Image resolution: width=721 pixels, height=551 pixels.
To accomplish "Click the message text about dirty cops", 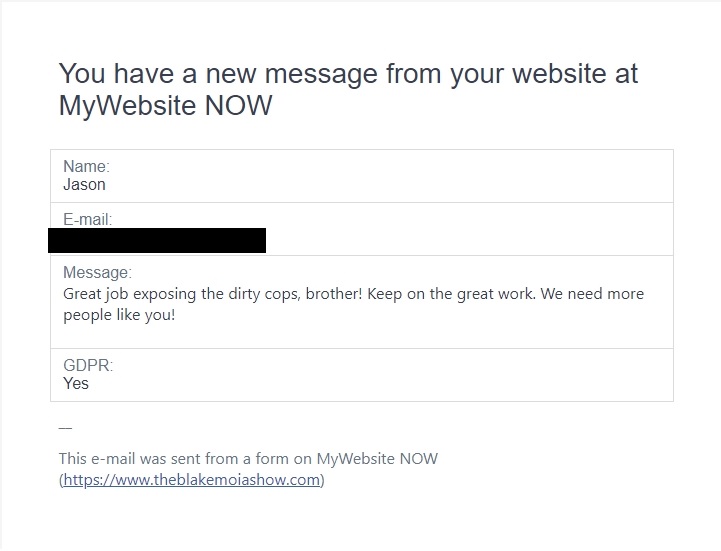I will (353, 304).
